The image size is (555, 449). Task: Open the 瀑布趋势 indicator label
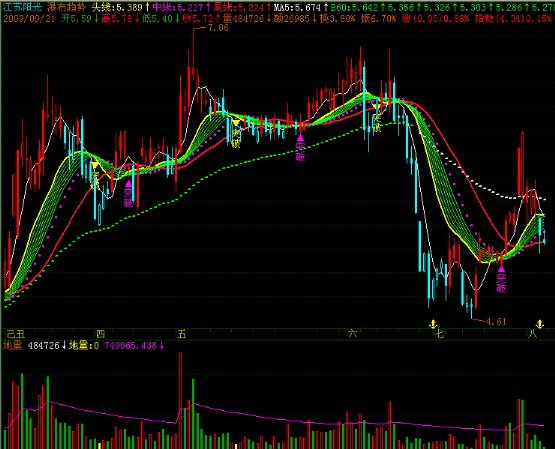[66, 7]
